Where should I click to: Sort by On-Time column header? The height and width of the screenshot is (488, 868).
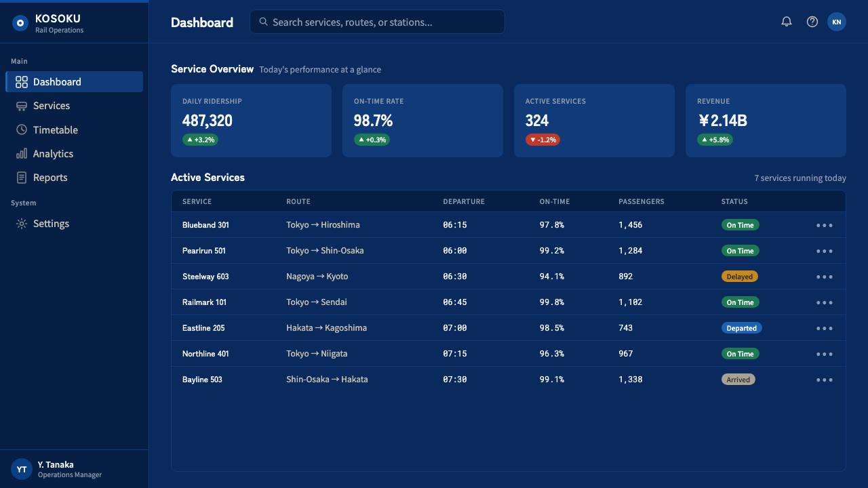click(555, 201)
